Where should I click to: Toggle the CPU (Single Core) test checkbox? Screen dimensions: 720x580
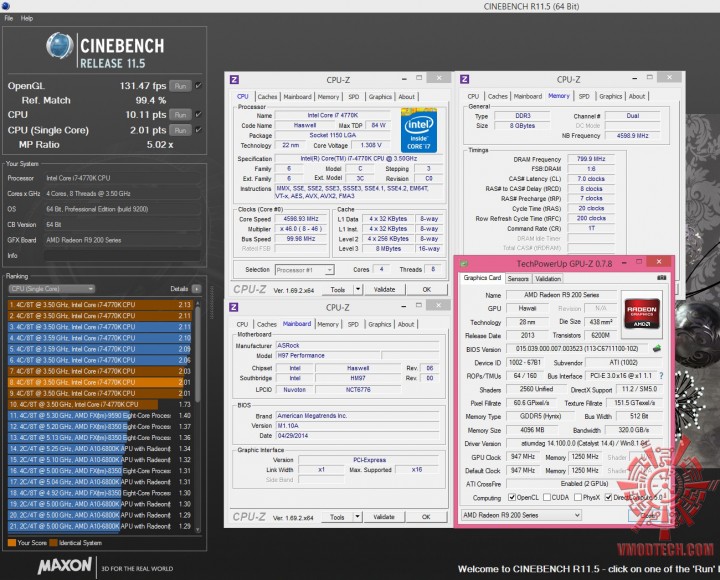click(x=198, y=130)
